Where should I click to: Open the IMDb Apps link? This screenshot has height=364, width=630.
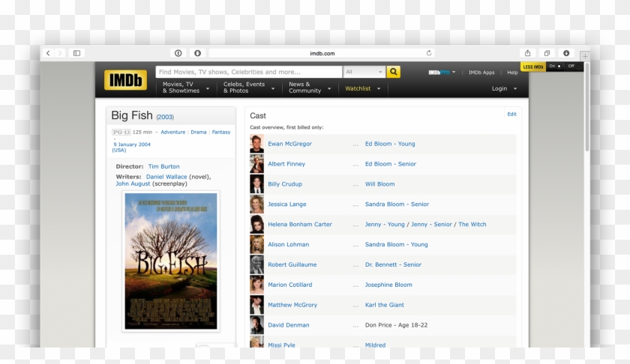481,72
